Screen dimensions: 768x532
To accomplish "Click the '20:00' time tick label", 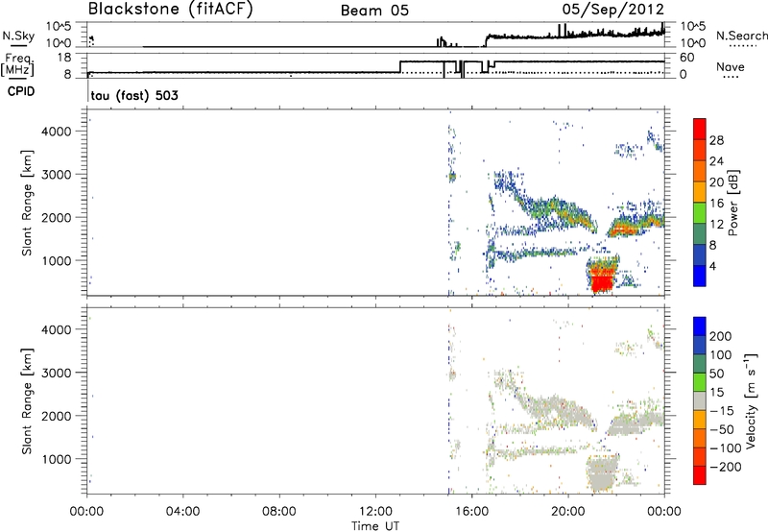I will click(x=568, y=512).
